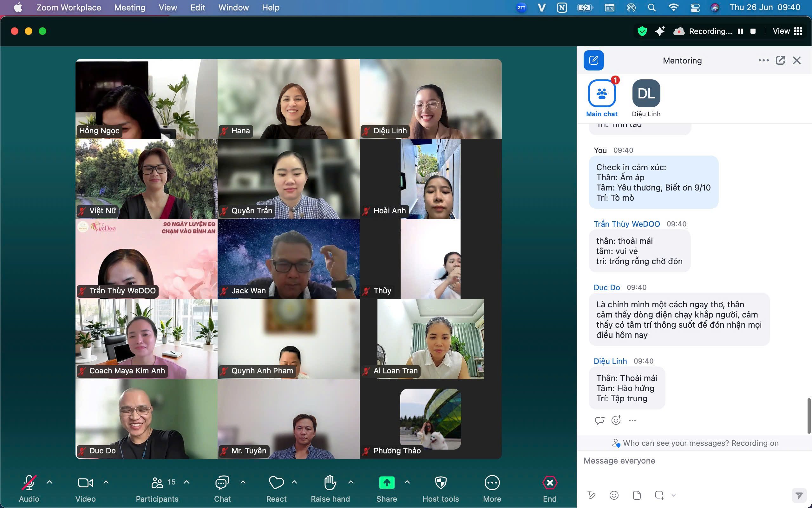Click the send message arrow button

(x=799, y=495)
